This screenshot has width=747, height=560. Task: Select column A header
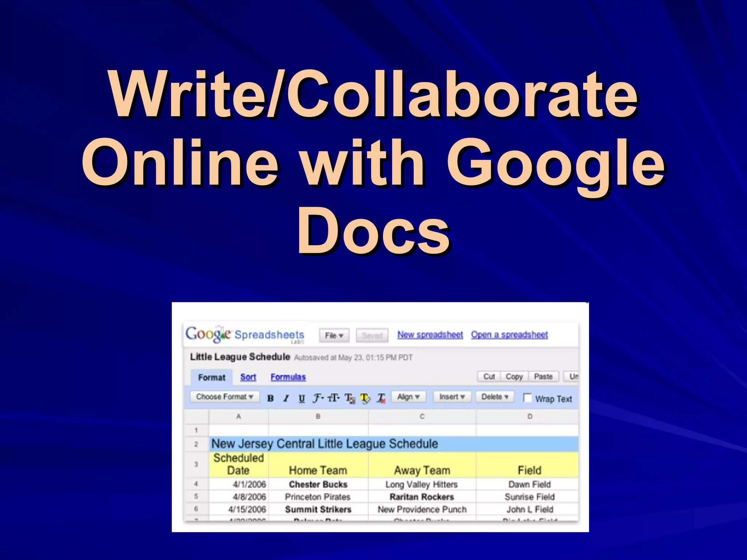(x=239, y=416)
